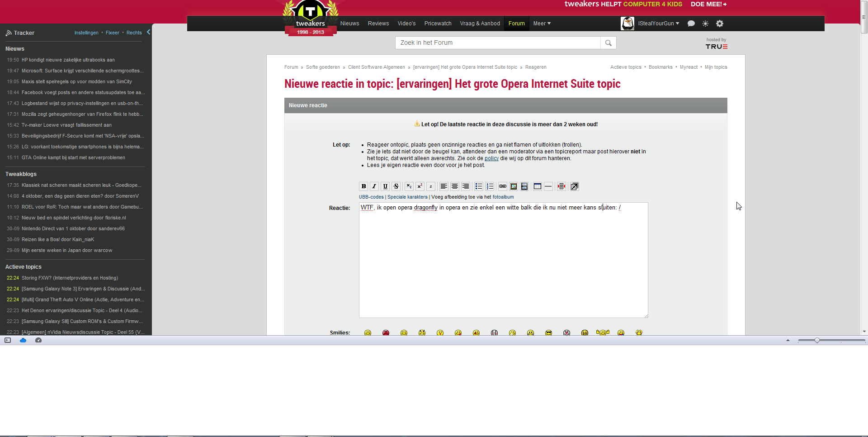868x437 pixels.
Task: Open the Video's section
Action: pyautogui.click(x=406, y=24)
